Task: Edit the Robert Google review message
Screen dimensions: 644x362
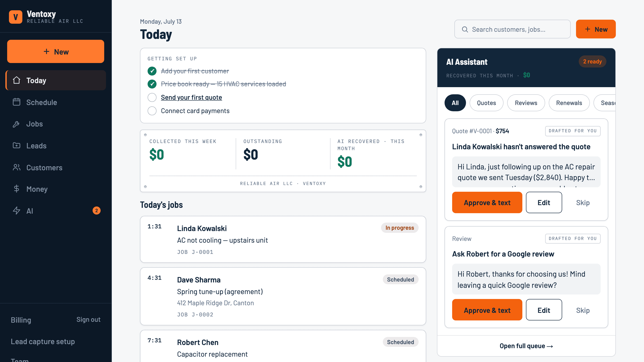Action: 544,310
